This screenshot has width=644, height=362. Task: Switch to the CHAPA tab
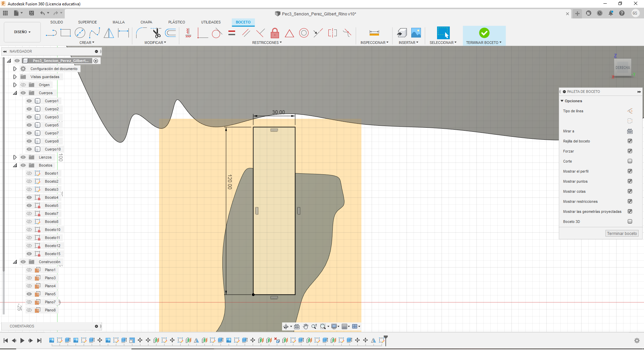pos(146,22)
